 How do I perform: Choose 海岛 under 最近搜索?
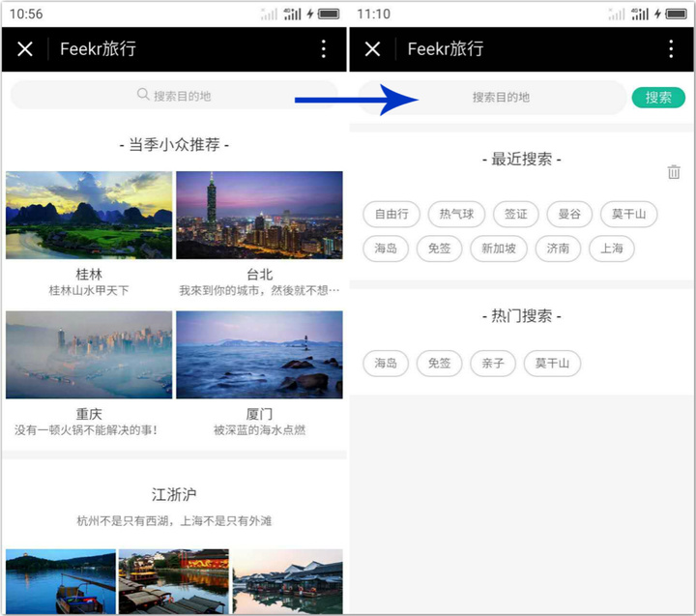pyautogui.click(x=386, y=249)
